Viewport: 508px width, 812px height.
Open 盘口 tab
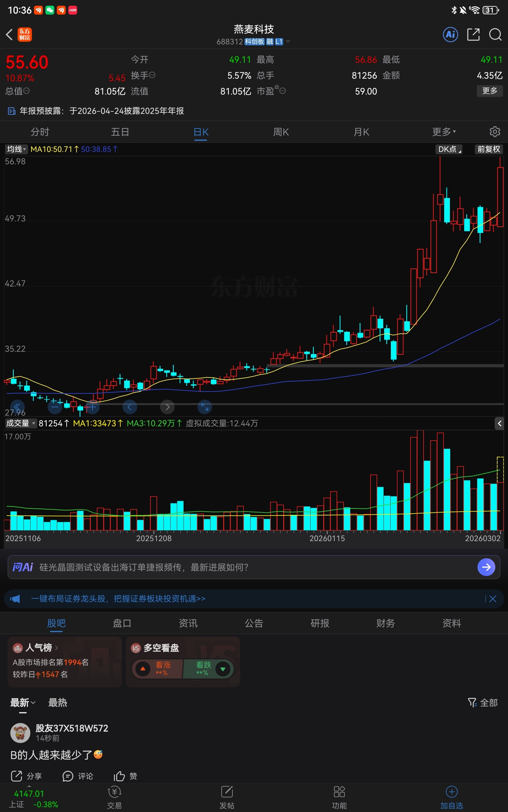click(x=122, y=623)
